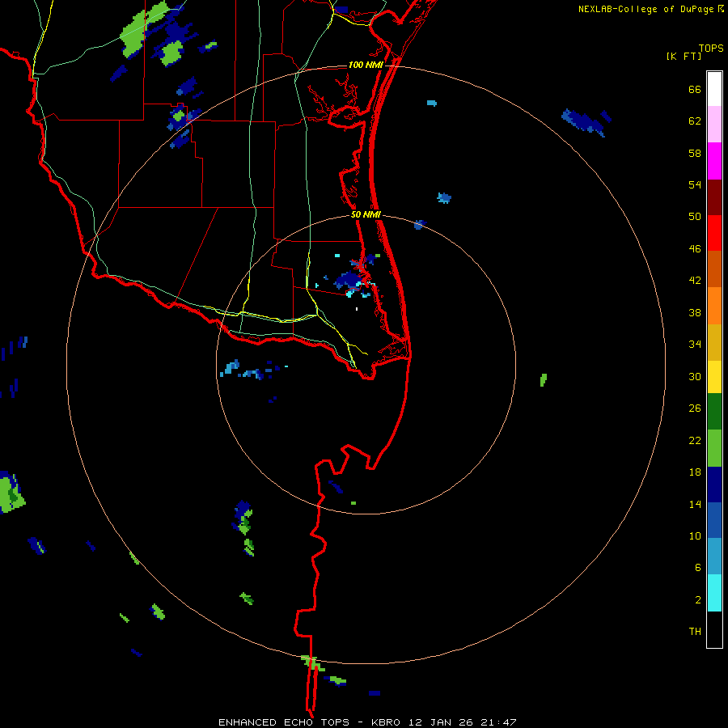Click the medium blue legend swatch near 14

pos(714,520)
